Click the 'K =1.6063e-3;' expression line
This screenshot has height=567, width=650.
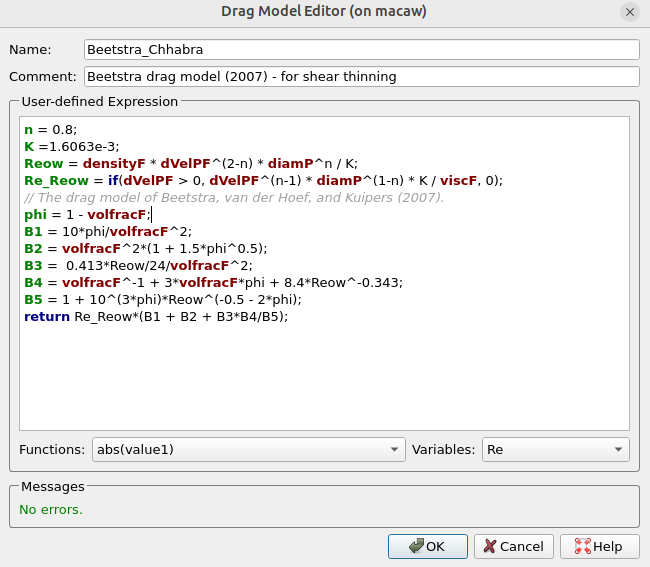pyautogui.click(x=70, y=146)
